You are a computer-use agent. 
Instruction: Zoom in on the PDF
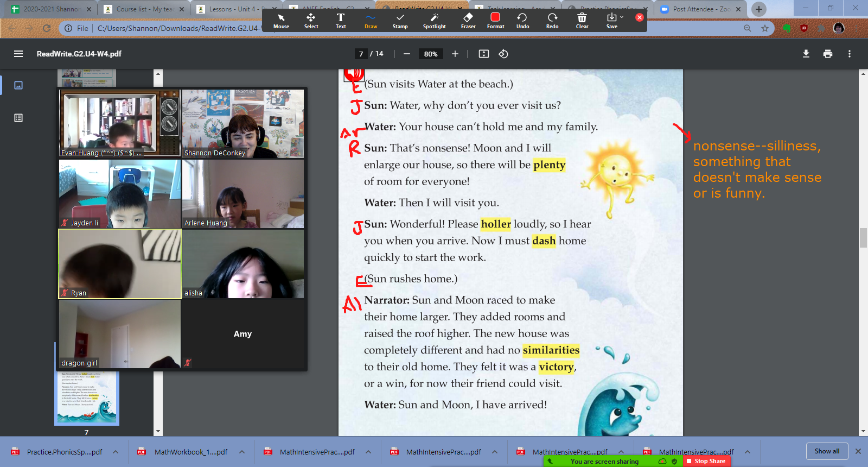(455, 54)
